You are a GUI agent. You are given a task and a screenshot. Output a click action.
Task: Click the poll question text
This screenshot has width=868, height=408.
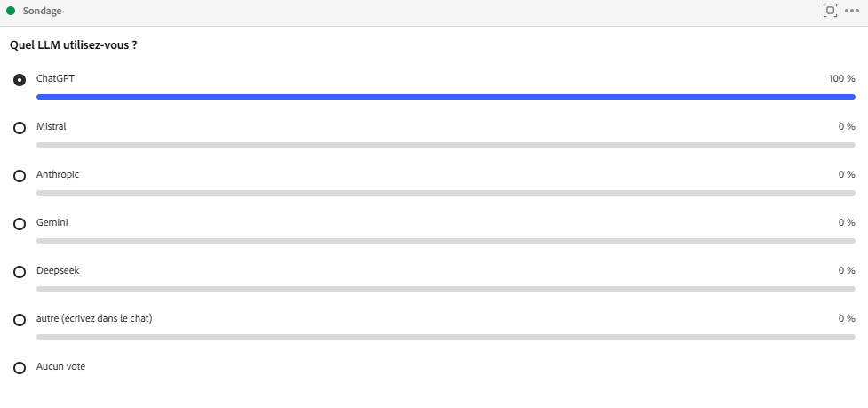(73, 44)
